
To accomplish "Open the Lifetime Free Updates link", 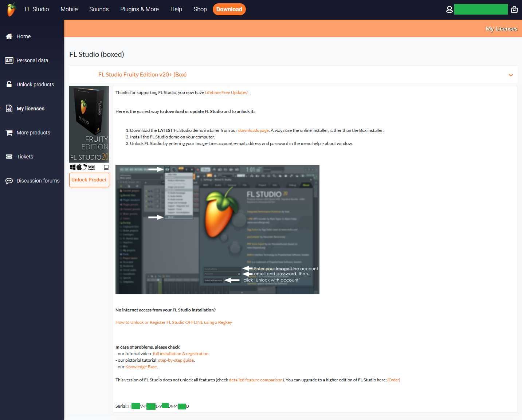I will [x=226, y=93].
